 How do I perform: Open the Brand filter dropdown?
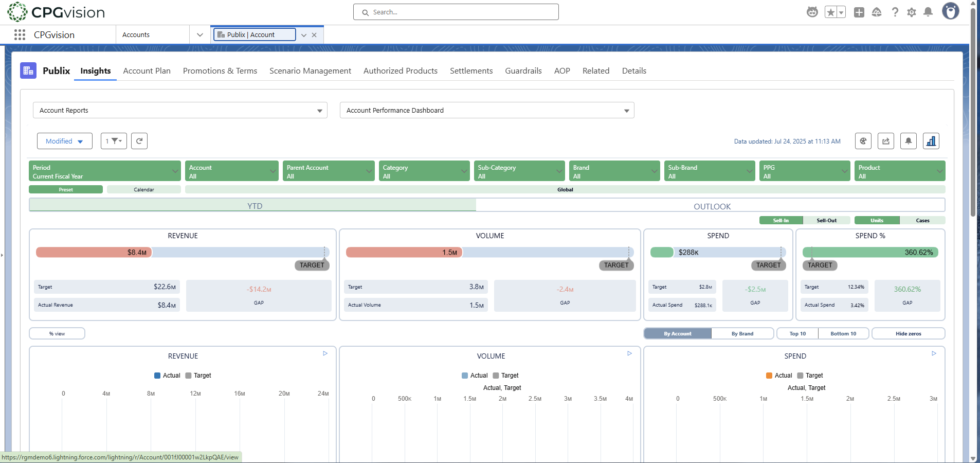point(614,171)
